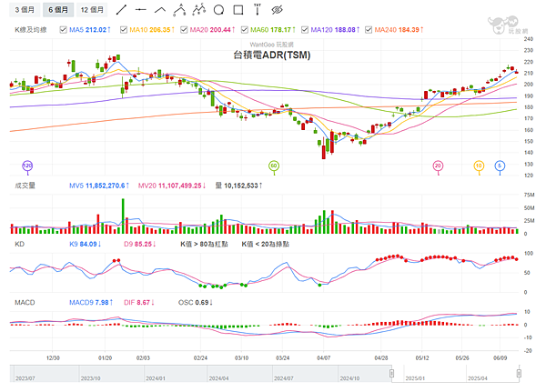Pick the trend line drawing tool
The image size is (546, 392).
tap(121, 10)
